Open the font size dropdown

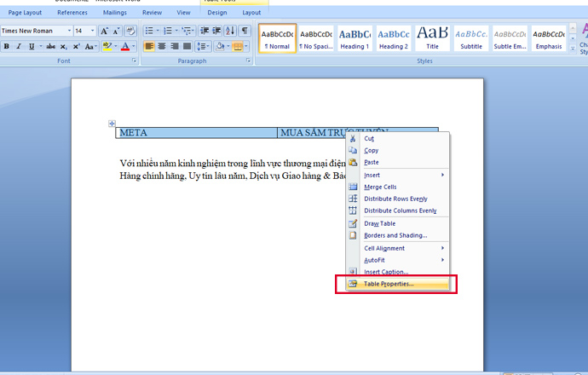pos(92,31)
